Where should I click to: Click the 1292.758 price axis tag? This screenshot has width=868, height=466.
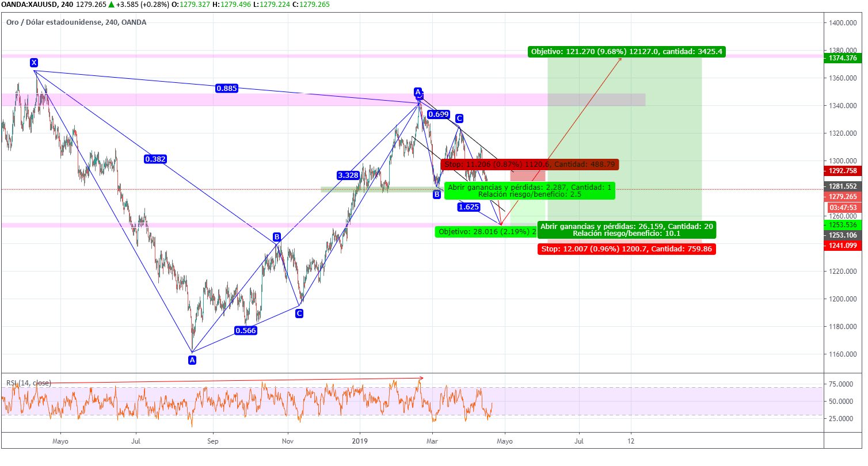(x=843, y=171)
